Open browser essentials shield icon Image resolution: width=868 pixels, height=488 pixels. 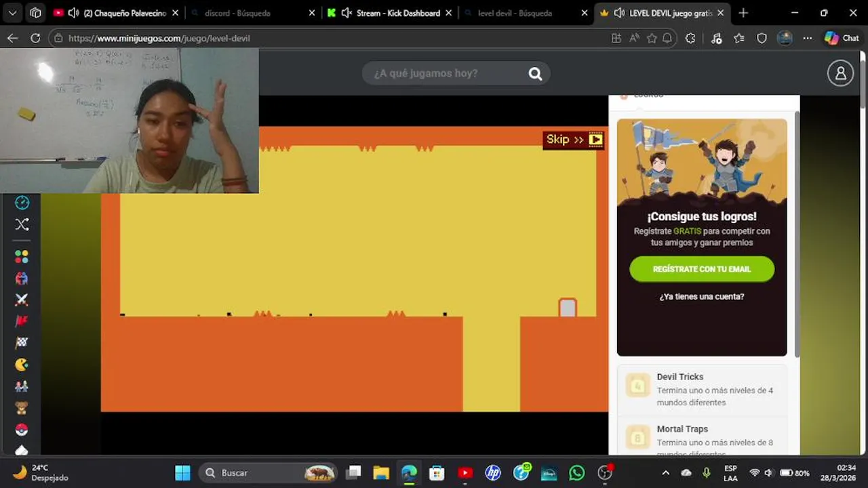[762, 39]
